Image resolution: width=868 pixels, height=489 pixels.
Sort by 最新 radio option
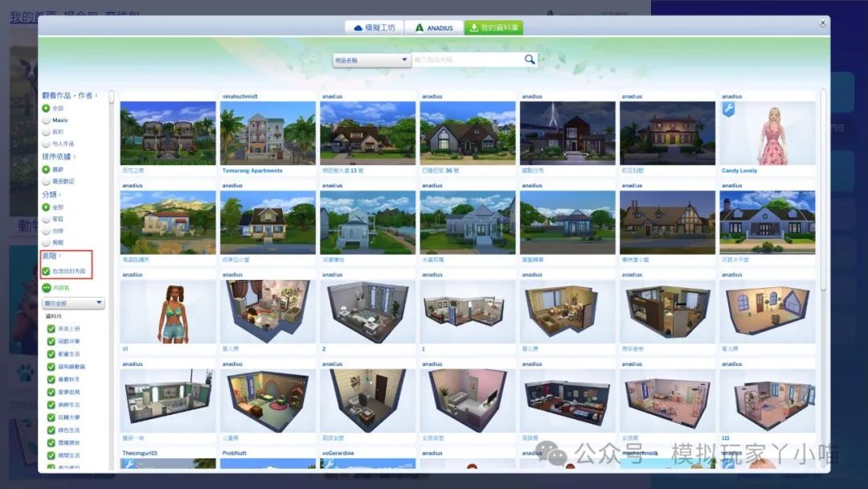tap(47, 170)
